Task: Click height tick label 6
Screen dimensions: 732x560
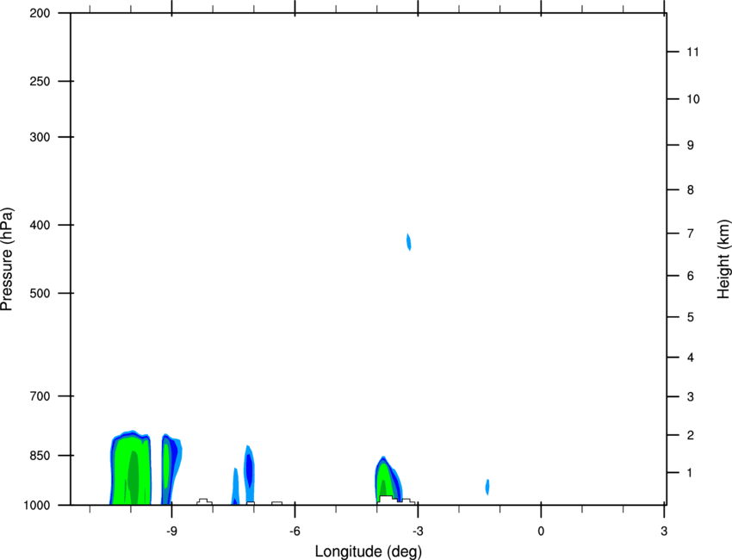Action: [x=691, y=276]
